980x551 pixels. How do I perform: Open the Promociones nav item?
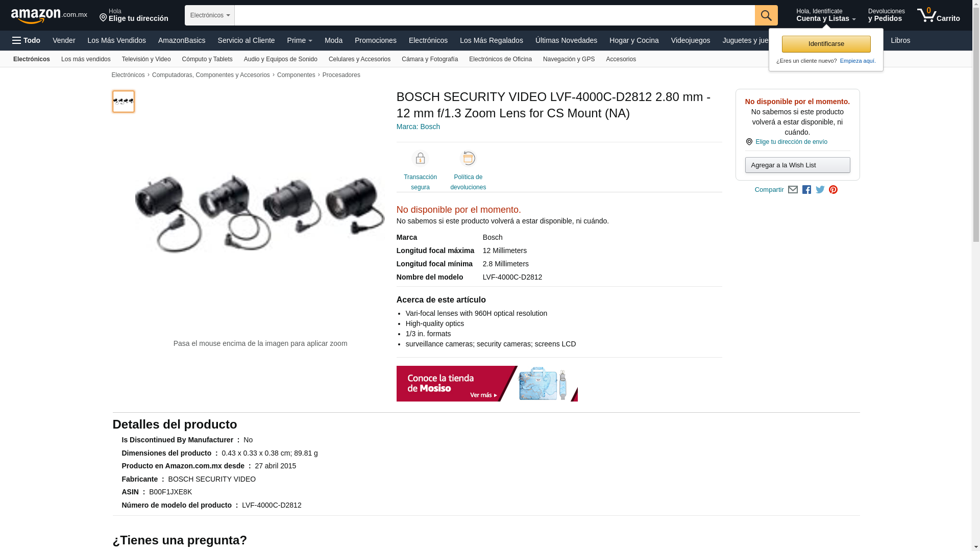376,40
